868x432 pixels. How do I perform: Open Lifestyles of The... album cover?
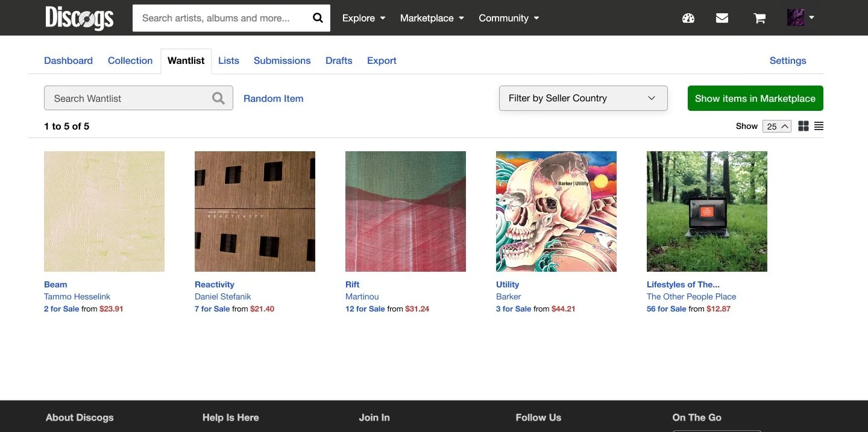coord(707,211)
